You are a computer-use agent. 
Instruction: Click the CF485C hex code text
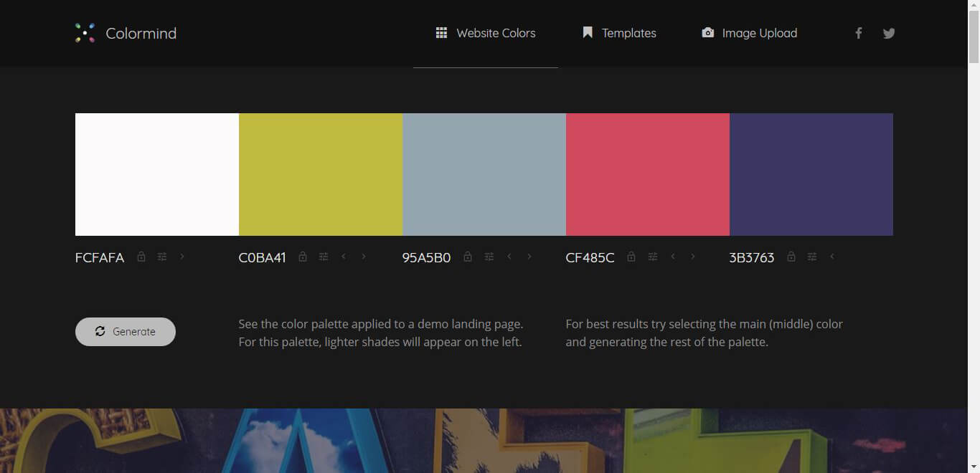[590, 258]
